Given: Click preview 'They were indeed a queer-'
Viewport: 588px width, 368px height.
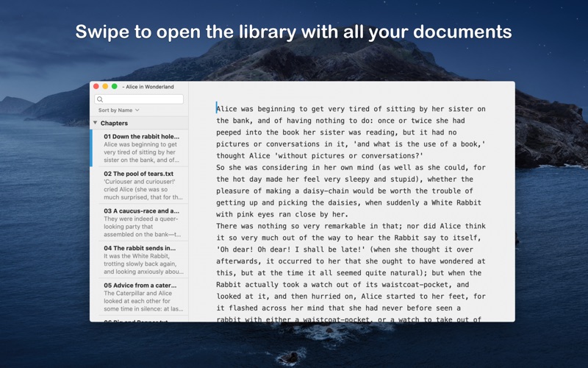Looking at the screenshot, I should (x=141, y=219).
